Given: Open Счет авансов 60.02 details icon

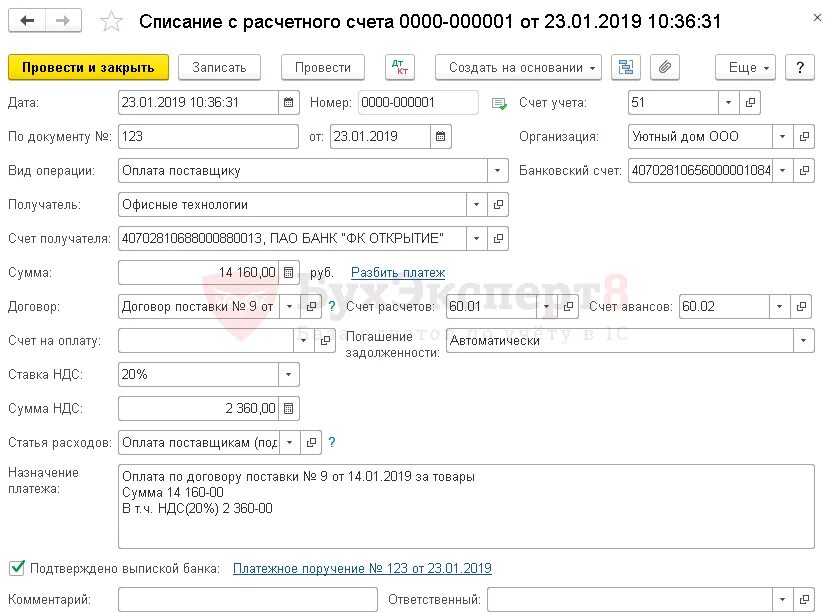Looking at the screenshot, I should tap(802, 307).
